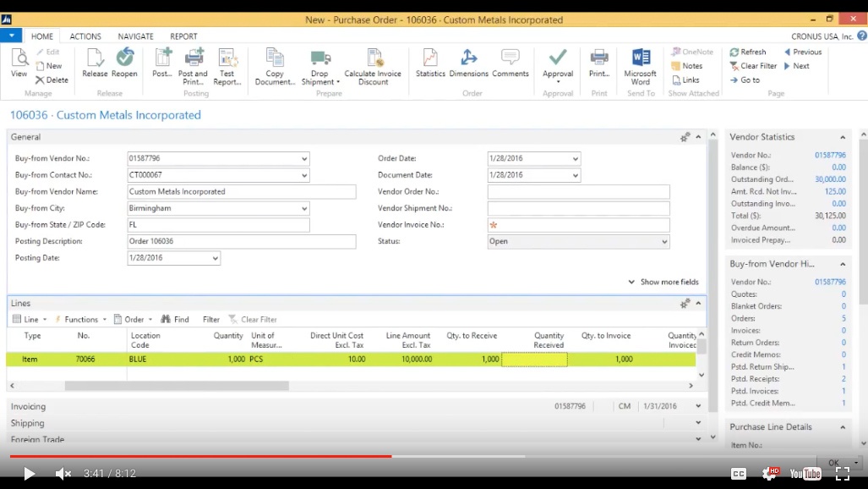Screen dimensions: 868x489
Task: Open attached Notes
Action: 687,65
